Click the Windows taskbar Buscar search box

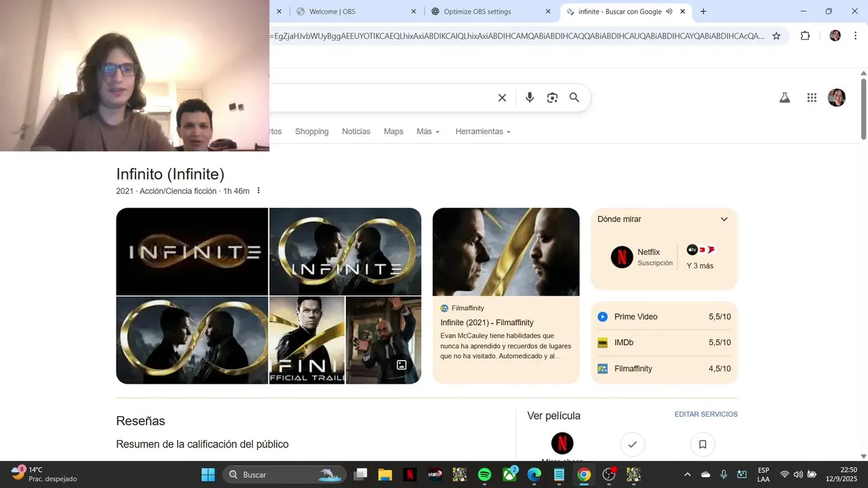click(x=285, y=474)
